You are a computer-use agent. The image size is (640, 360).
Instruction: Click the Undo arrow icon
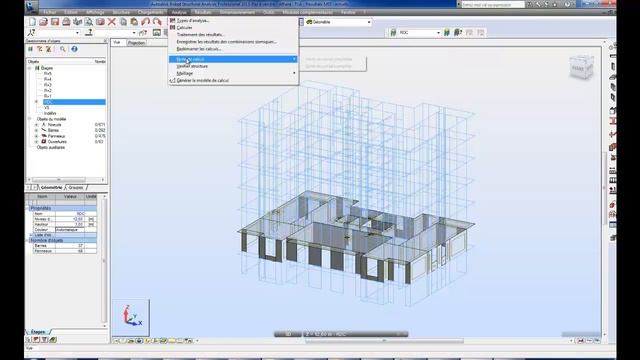click(x=145, y=22)
